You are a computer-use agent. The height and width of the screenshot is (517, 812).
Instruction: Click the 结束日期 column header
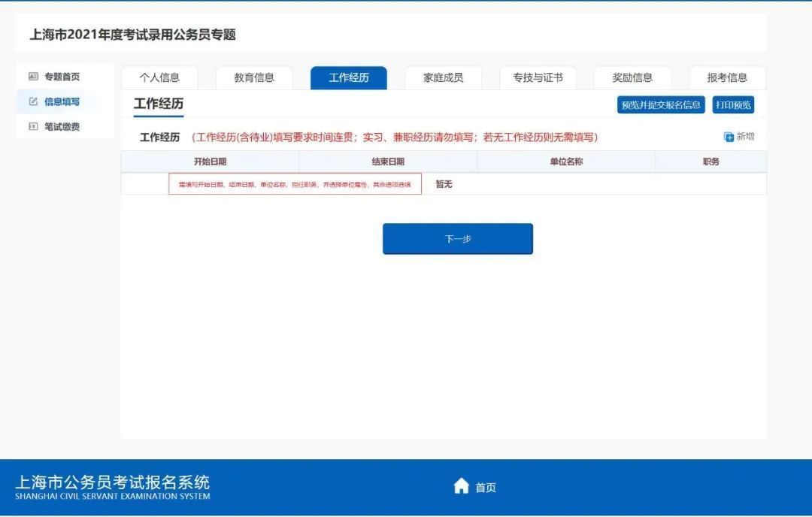tap(388, 162)
